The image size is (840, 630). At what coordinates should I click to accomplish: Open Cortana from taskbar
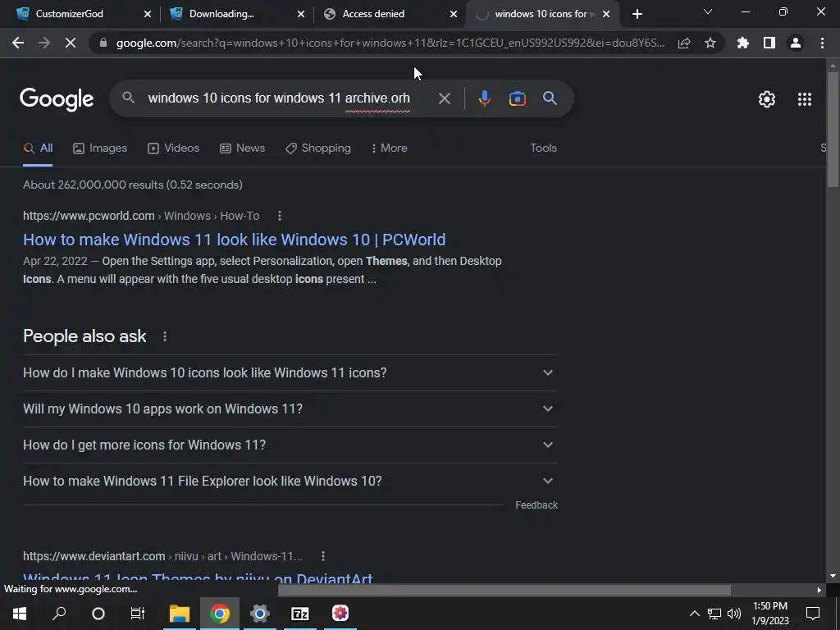(98, 614)
